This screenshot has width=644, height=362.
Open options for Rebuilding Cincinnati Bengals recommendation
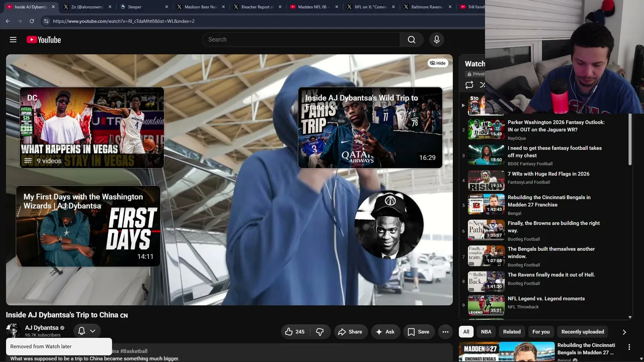click(x=629, y=347)
